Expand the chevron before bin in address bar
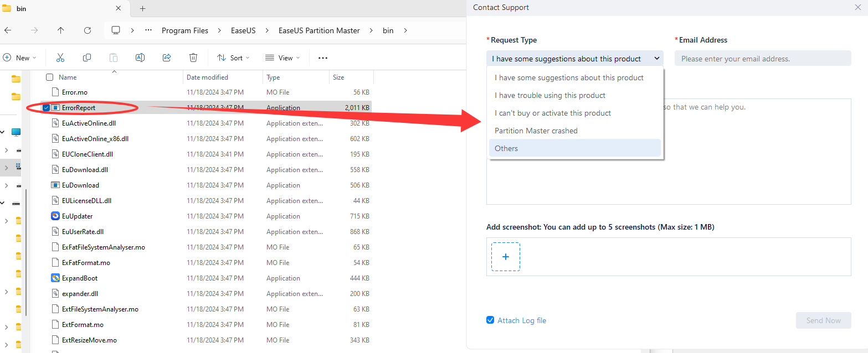This screenshot has height=353, width=868. [x=371, y=30]
